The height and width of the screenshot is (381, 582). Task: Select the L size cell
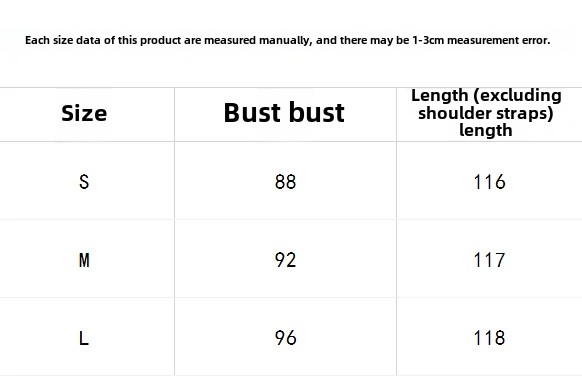point(84,338)
